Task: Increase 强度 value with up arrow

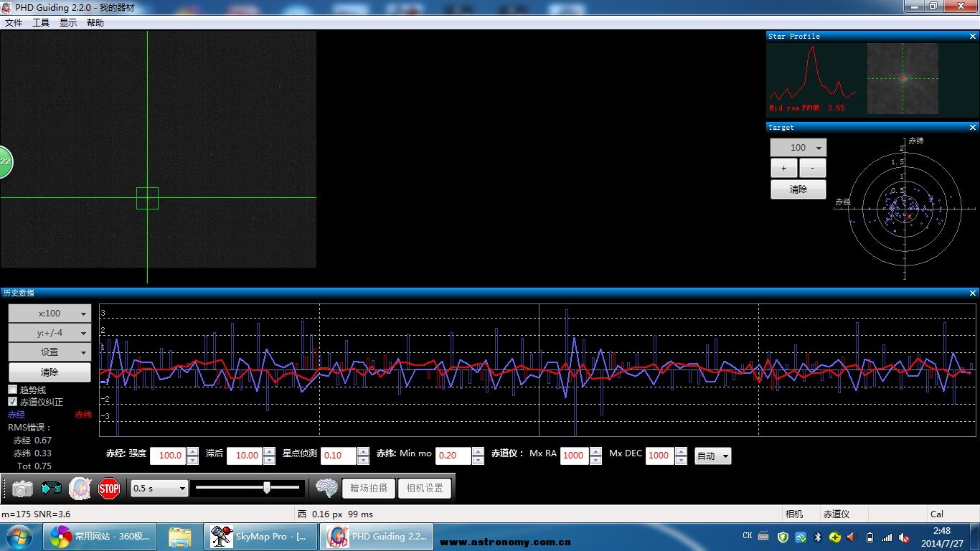Action: pyautogui.click(x=192, y=451)
